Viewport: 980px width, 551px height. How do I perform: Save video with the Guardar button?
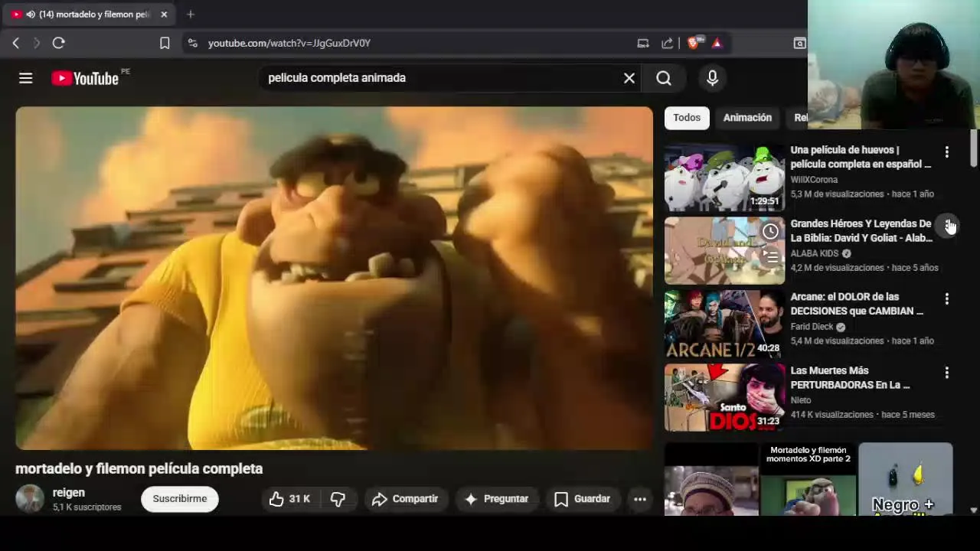pos(583,499)
